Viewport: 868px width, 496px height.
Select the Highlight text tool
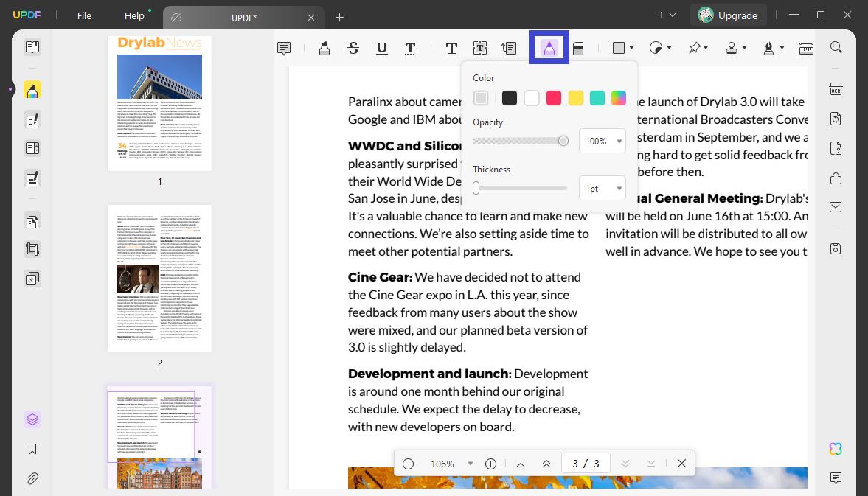(x=324, y=48)
